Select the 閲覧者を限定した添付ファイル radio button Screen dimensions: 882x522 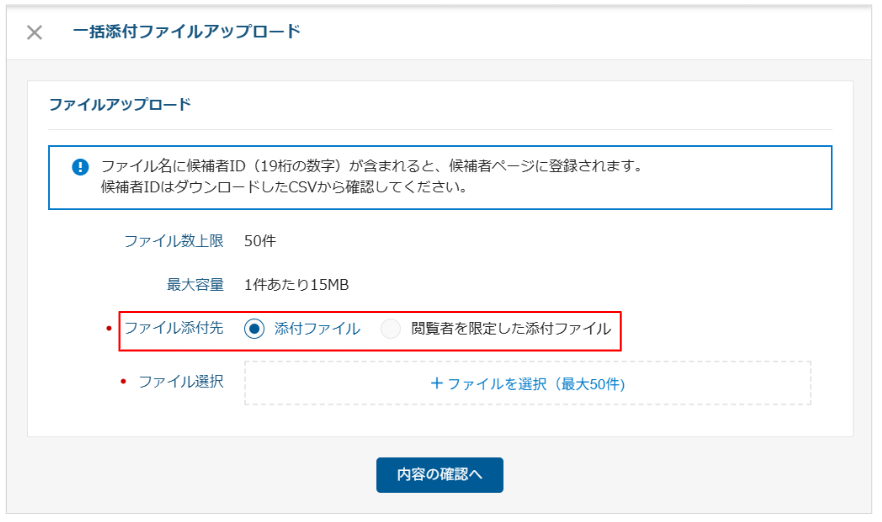(x=391, y=329)
